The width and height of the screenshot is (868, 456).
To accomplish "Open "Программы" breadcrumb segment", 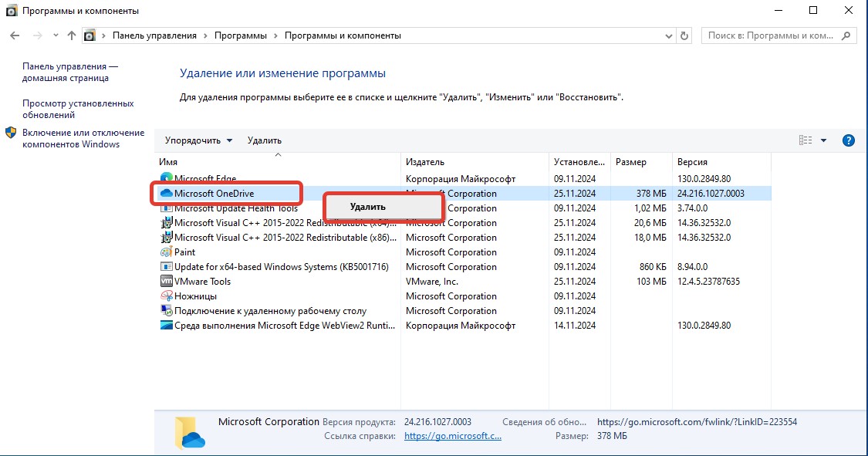I will 240,35.
